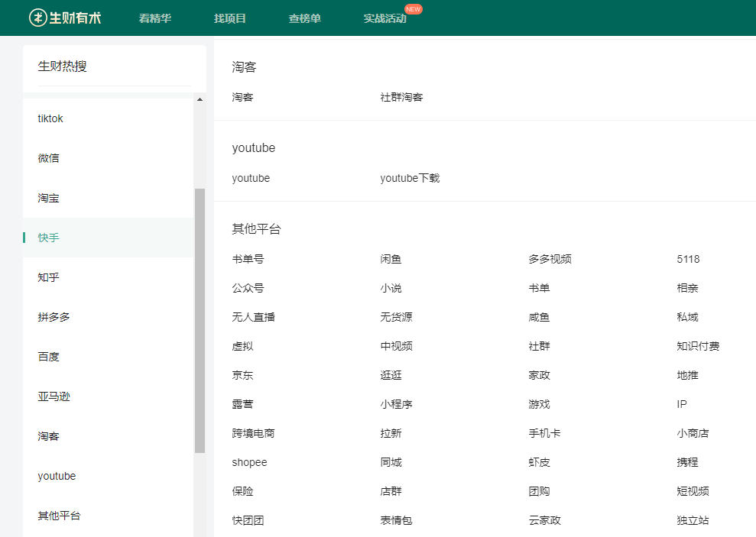The width and height of the screenshot is (756, 537).
Task: Click the sidebar scroll-up arrow
Action: 200,99
